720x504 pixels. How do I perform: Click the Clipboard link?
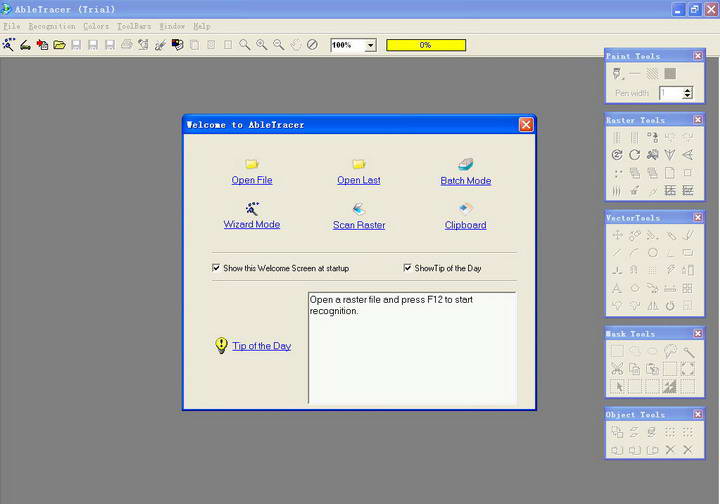[465, 225]
